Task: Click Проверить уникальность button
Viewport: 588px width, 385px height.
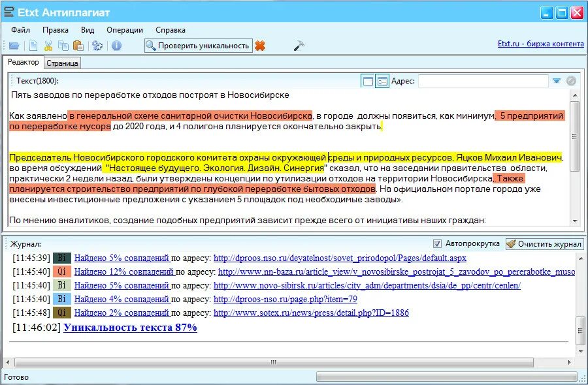Action: tap(199, 46)
